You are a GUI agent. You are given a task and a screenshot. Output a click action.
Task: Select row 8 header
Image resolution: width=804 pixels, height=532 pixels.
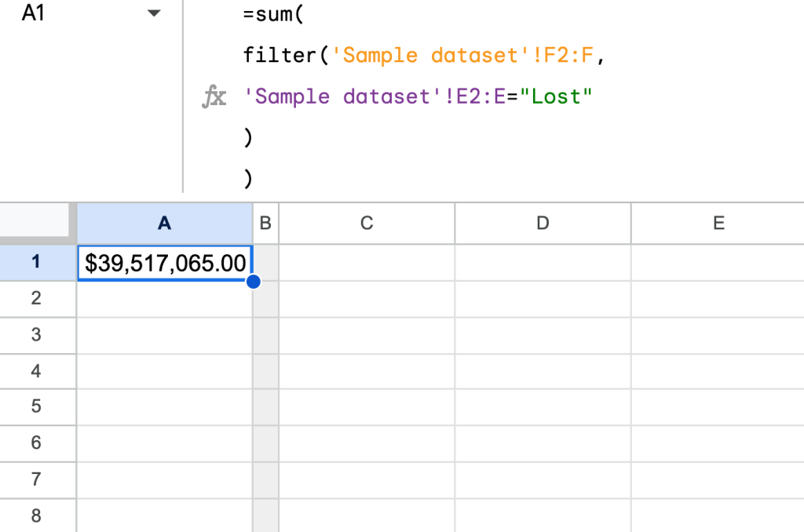pos(38,516)
